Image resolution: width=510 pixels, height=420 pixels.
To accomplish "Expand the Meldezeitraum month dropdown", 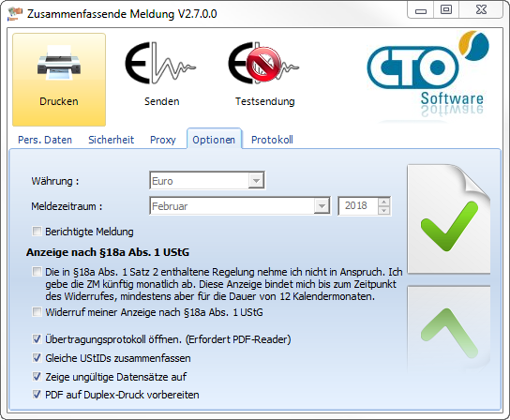I will tap(322, 206).
